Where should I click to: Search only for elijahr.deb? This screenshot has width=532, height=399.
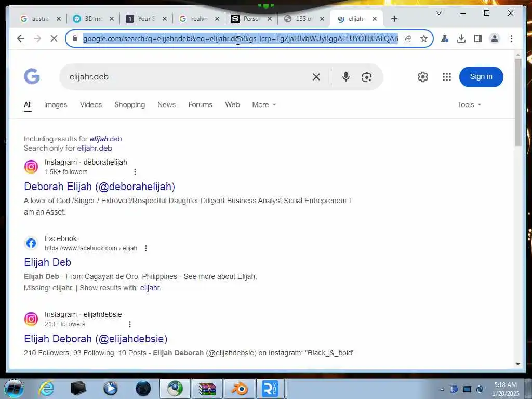(x=95, y=148)
